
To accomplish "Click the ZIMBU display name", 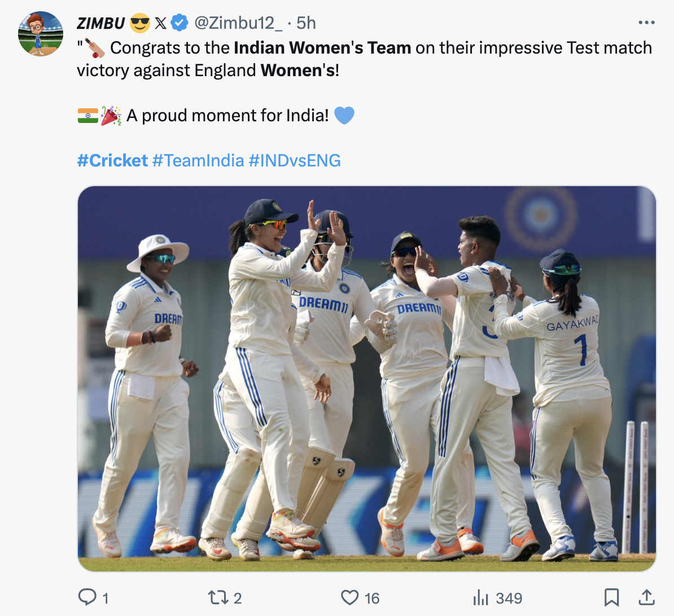I will [101, 23].
